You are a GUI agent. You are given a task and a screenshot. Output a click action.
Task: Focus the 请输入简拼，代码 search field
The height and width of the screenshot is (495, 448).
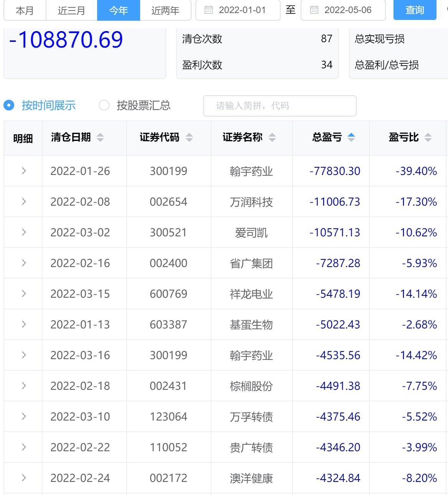(x=280, y=106)
